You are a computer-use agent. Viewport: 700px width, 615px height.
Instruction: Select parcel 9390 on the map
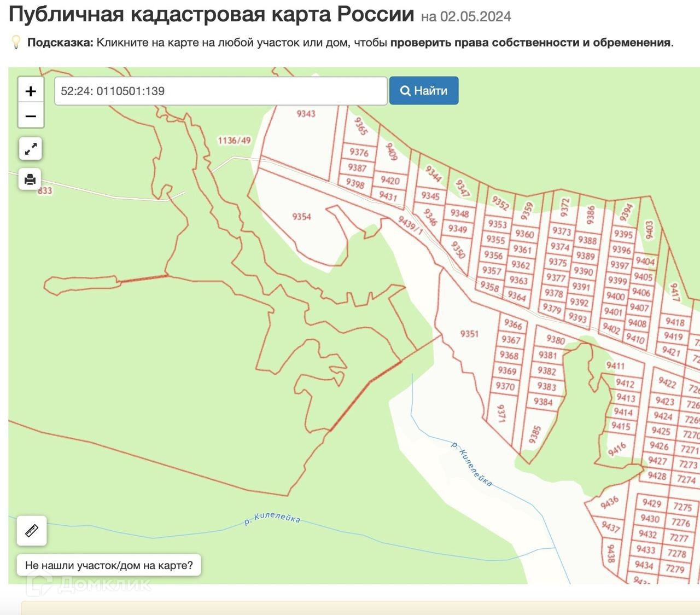(x=583, y=271)
